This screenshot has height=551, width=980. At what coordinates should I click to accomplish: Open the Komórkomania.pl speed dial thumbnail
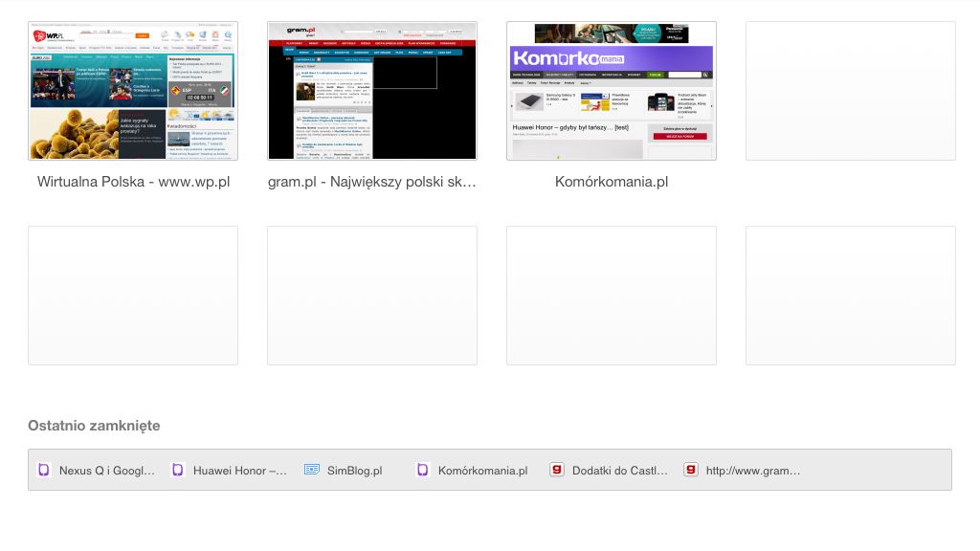coord(611,90)
